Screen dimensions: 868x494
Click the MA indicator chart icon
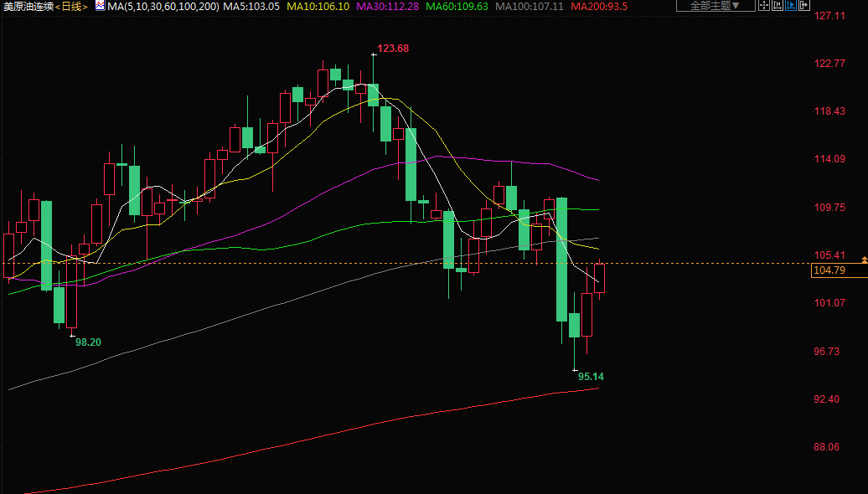pyautogui.click(x=100, y=6)
